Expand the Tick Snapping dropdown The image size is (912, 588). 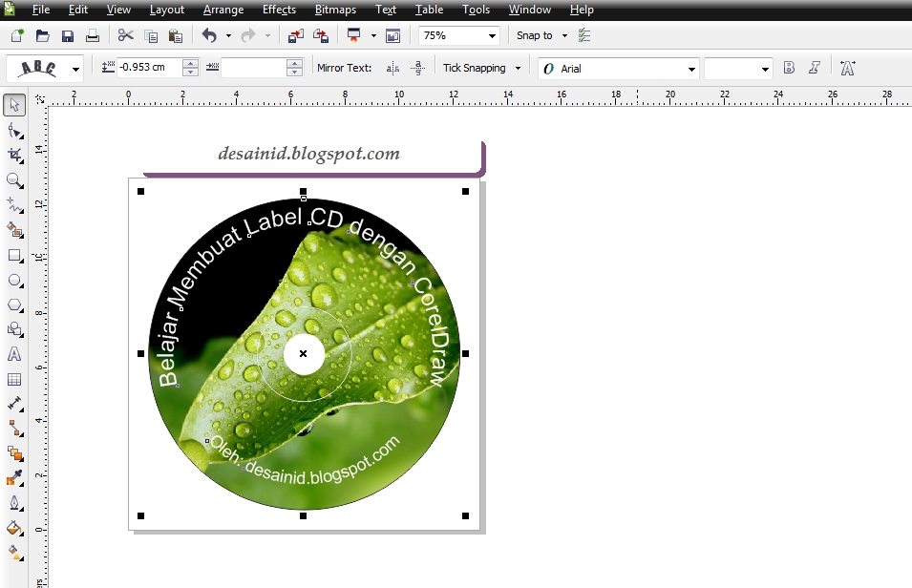point(518,69)
